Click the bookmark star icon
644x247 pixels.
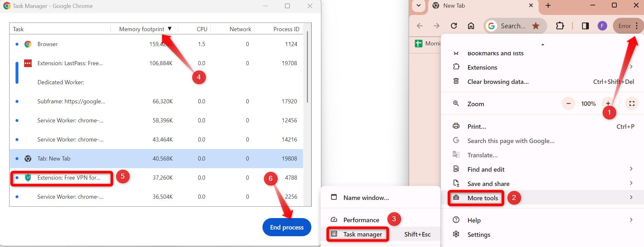(x=536, y=26)
